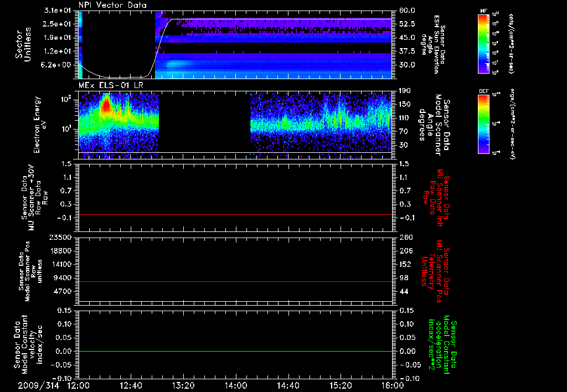Click the green line in velocity panel
567x392 pixels.
[x=235, y=351]
